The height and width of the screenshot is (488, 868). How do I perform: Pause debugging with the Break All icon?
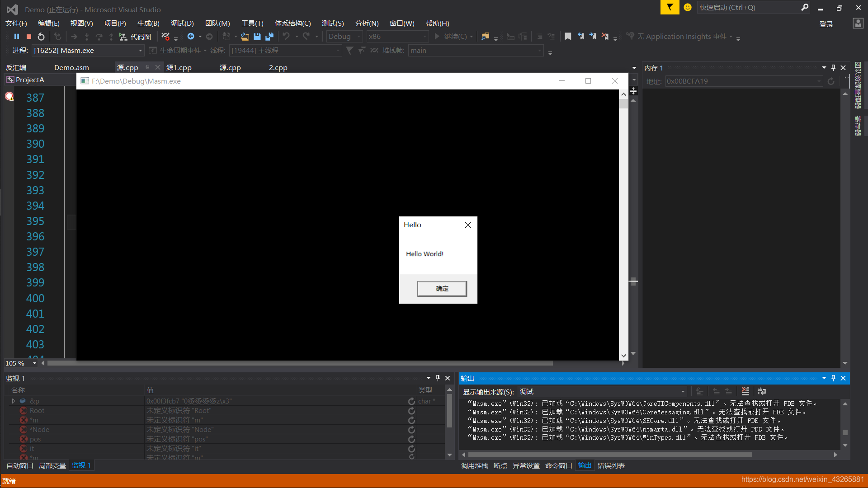(17, 37)
